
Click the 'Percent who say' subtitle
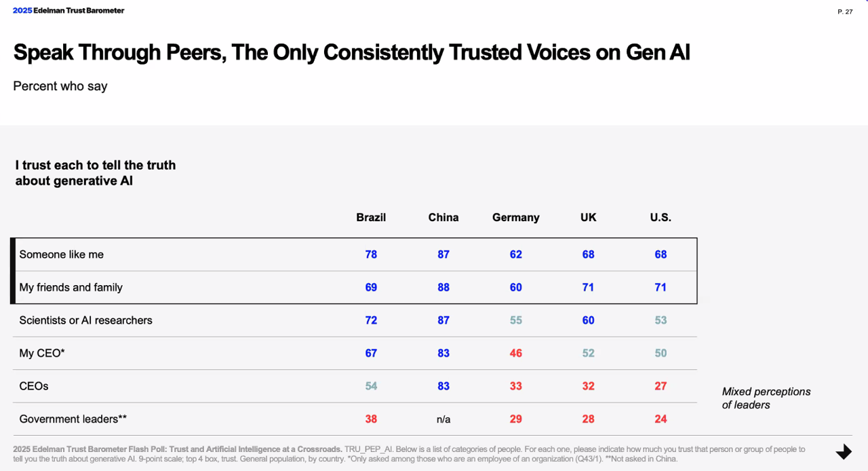(x=60, y=86)
